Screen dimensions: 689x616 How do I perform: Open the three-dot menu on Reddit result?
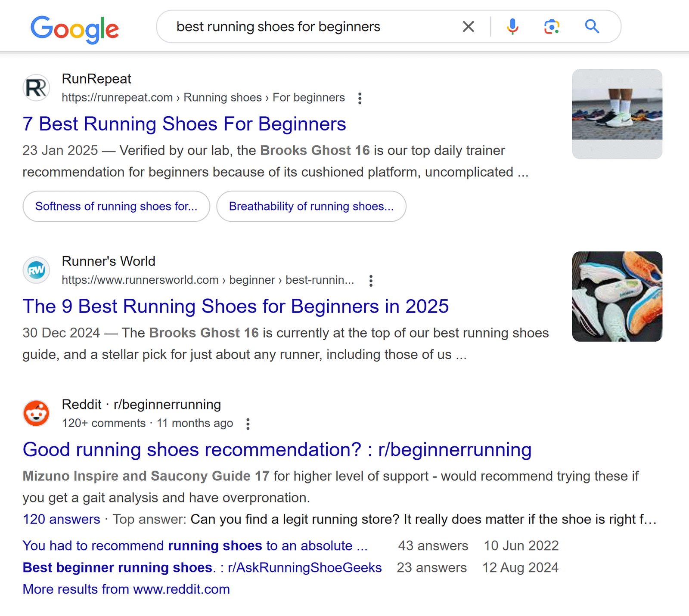[x=248, y=424]
